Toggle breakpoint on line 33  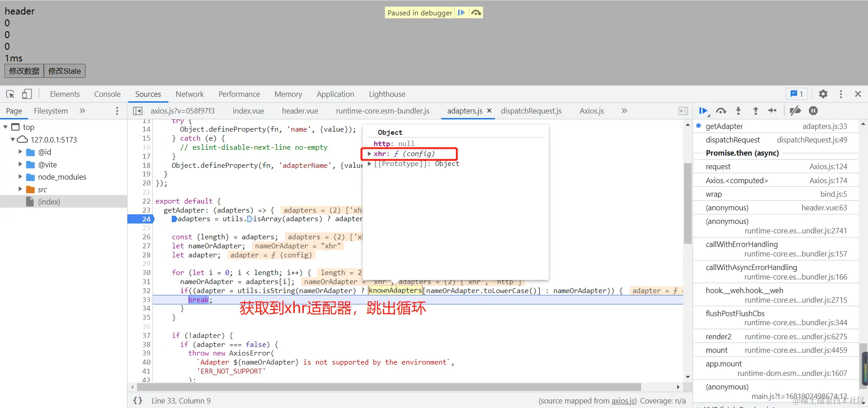coord(146,299)
